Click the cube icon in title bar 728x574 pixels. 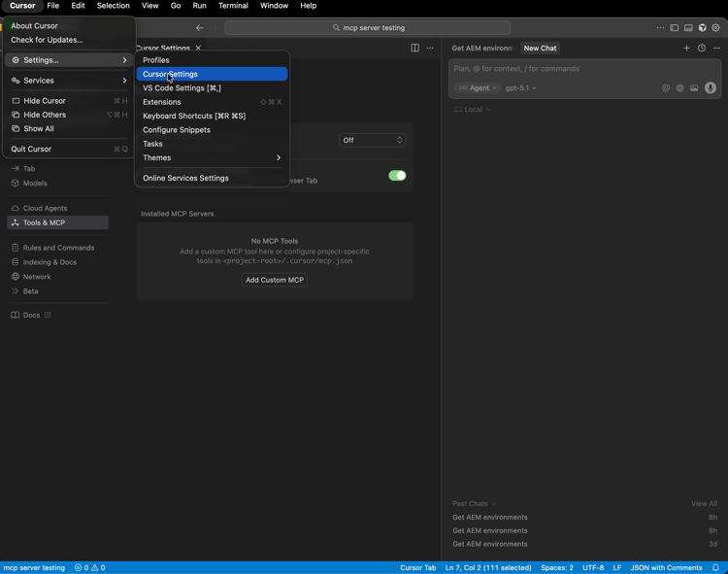tap(702, 28)
